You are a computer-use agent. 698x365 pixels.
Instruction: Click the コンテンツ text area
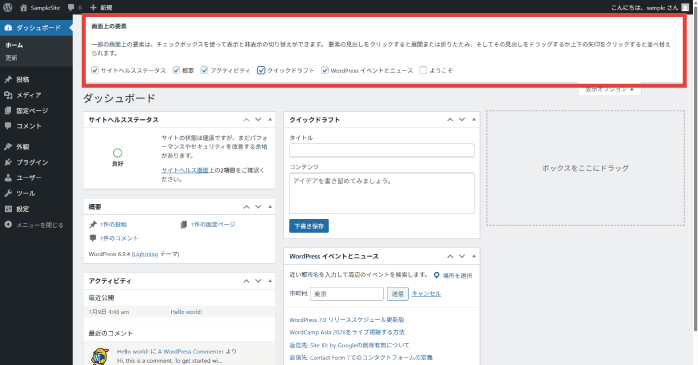(x=381, y=193)
